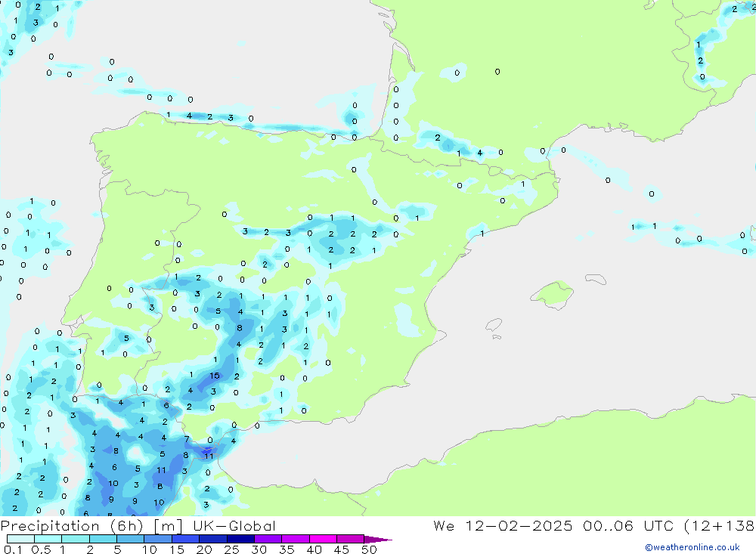Click the 1–2 legend color swatch
Screen dimensions: 756x554
pyautogui.click(x=76, y=539)
